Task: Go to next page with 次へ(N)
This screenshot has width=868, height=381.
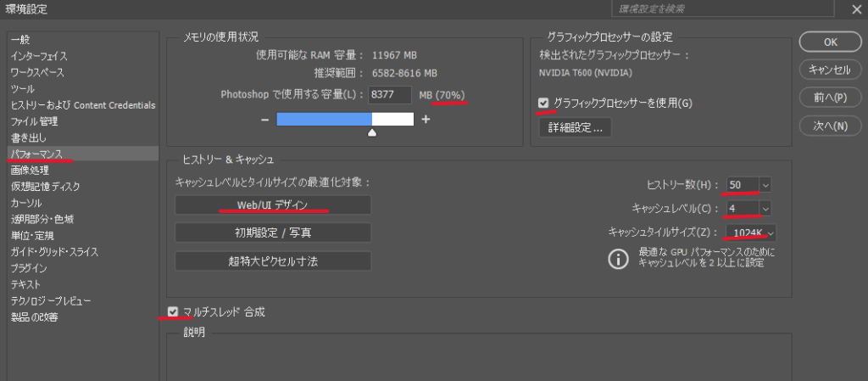Action: click(x=830, y=126)
